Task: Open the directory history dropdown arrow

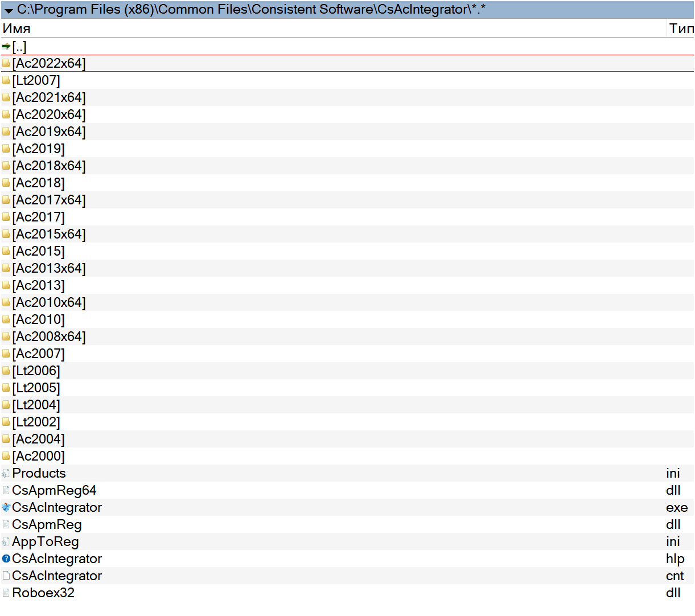Action: [9, 10]
